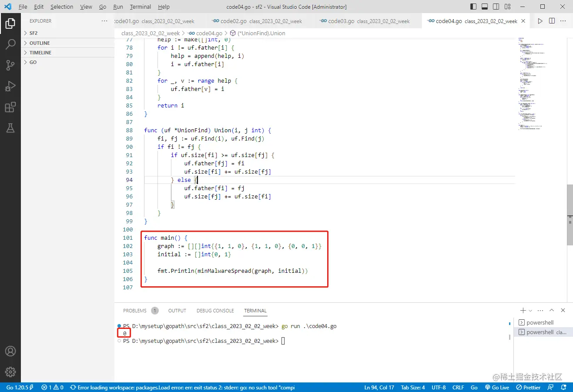
Task: Open notifications bell in status bar
Action: click(564, 387)
